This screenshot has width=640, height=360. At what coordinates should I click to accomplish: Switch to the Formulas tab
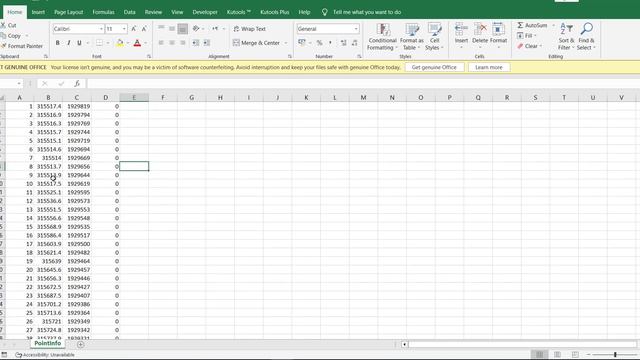click(x=103, y=12)
